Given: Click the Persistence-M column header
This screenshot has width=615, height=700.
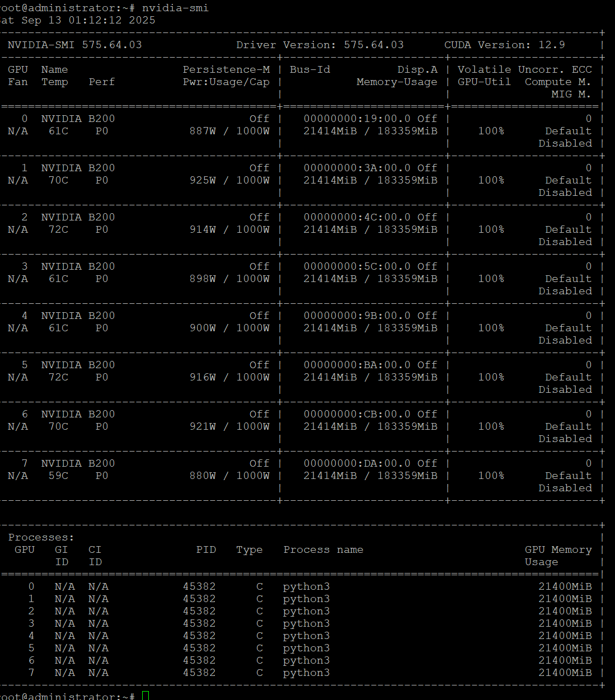Looking at the screenshot, I should coord(226,69).
